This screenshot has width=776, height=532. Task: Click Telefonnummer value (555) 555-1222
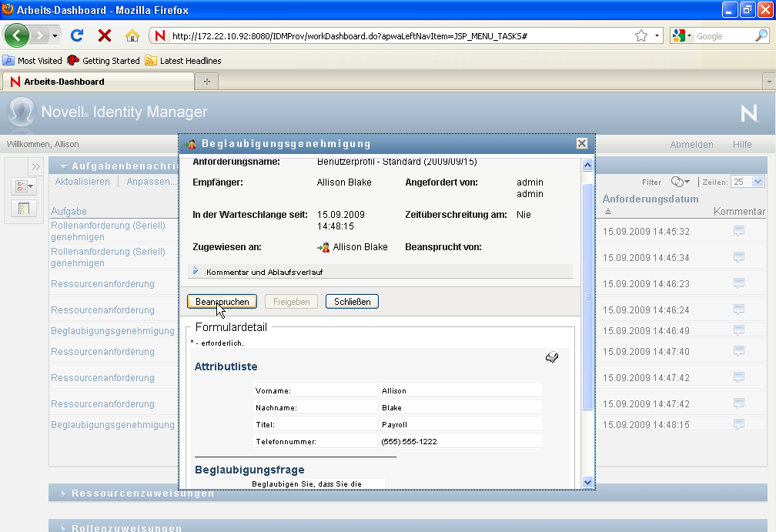410,441
